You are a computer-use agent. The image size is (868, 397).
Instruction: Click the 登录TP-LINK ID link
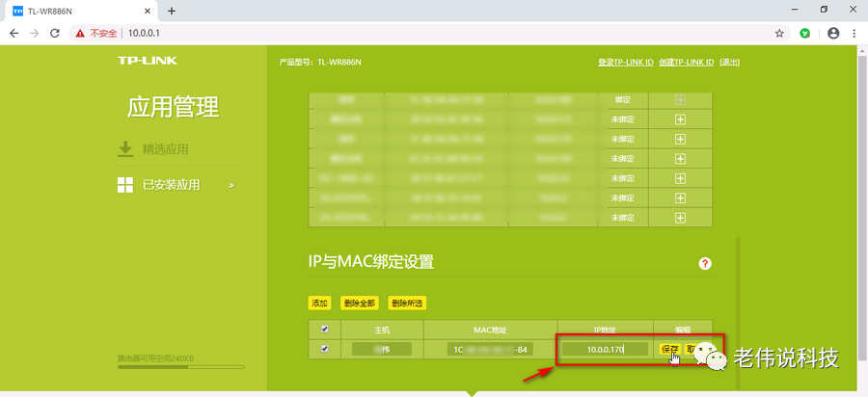coord(626,62)
